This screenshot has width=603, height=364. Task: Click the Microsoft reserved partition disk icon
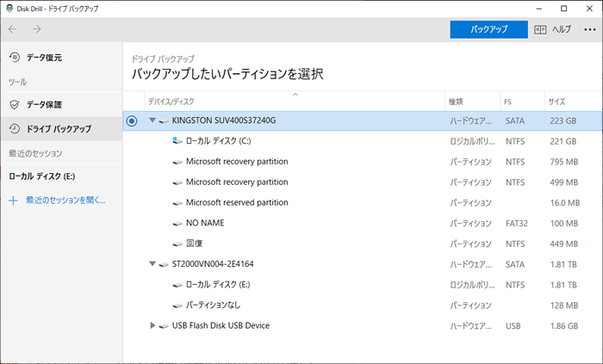[177, 203]
